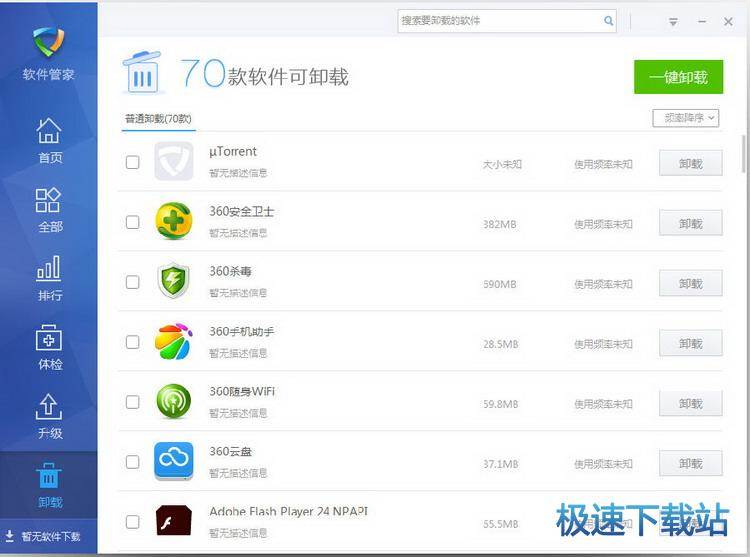750x557 pixels.
Task: Click the 360杀毒 name text
Action: [x=231, y=272]
